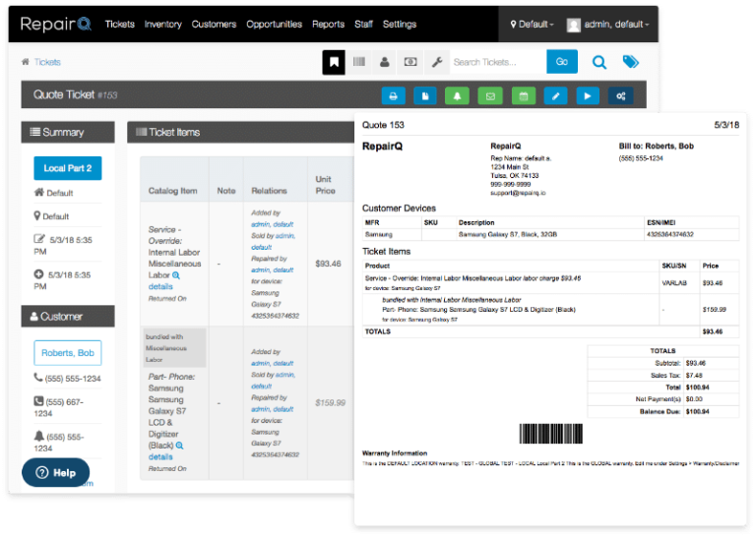This screenshot has width=756, height=537.
Task: Click the play arrow button
Action: [588, 95]
